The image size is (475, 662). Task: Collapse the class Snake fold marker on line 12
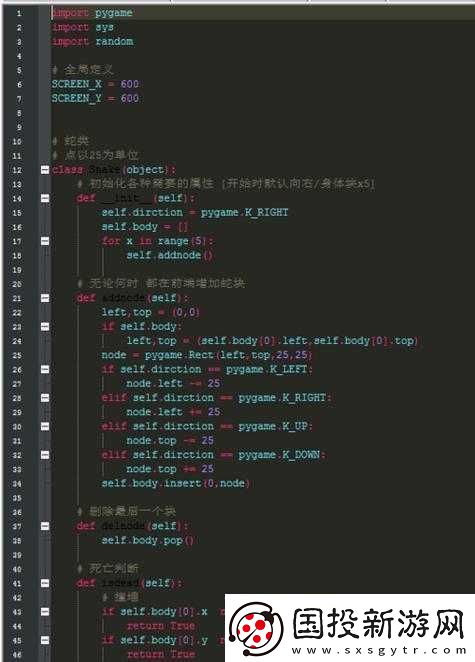click(45, 170)
